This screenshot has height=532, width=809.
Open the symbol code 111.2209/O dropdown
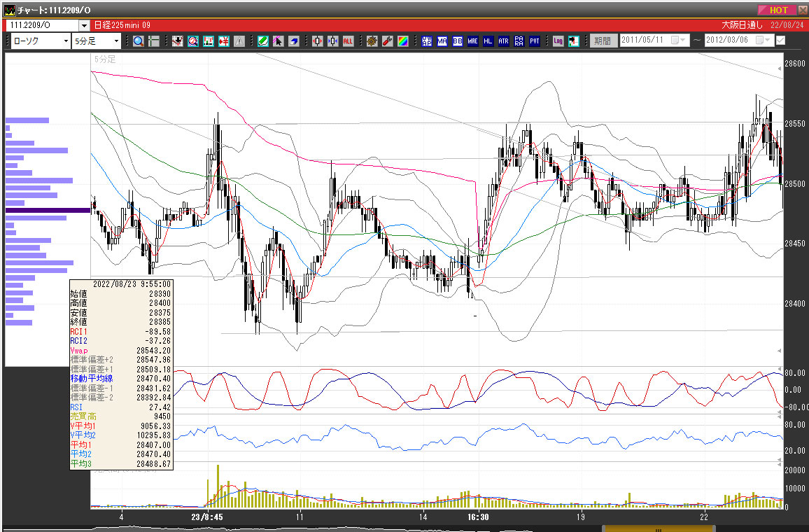(84, 25)
